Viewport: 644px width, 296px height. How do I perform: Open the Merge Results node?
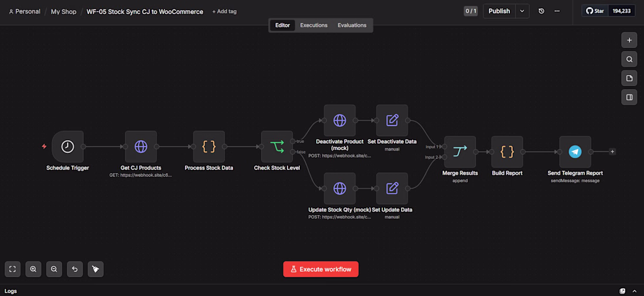click(460, 152)
